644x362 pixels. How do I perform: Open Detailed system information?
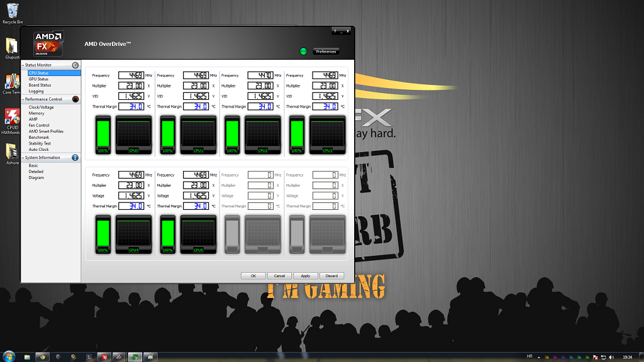[x=36, y=172]
